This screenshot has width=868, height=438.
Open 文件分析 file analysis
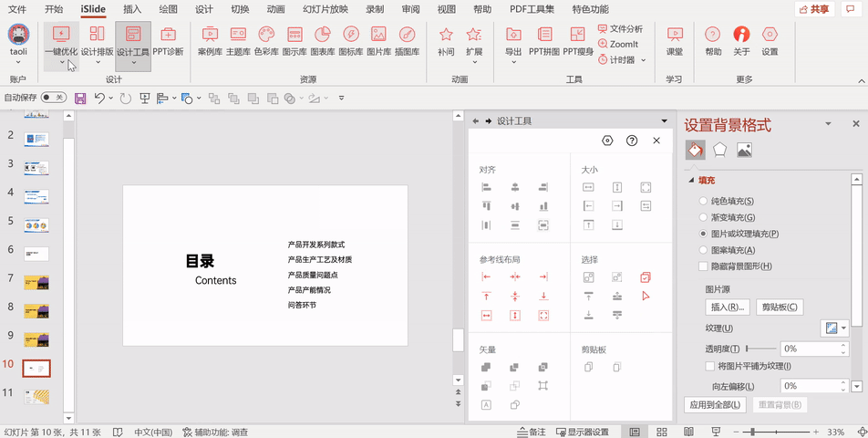621,29
